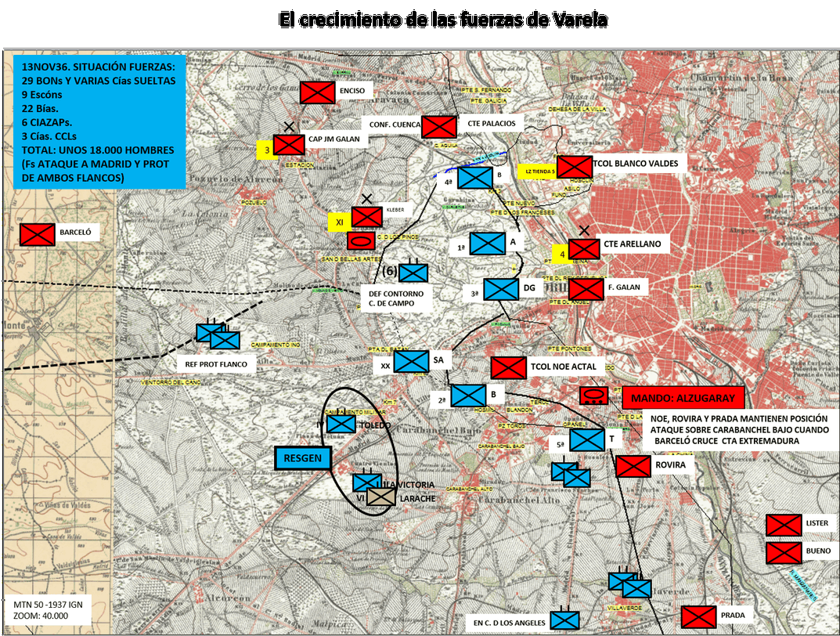Select the blue 3ª DG unit symbol

pos(502,289)
